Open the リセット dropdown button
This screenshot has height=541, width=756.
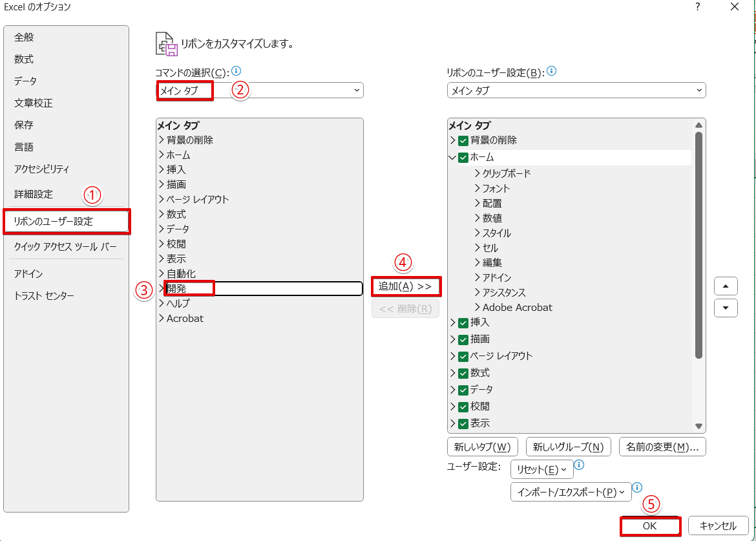click(x=542, y=469)
